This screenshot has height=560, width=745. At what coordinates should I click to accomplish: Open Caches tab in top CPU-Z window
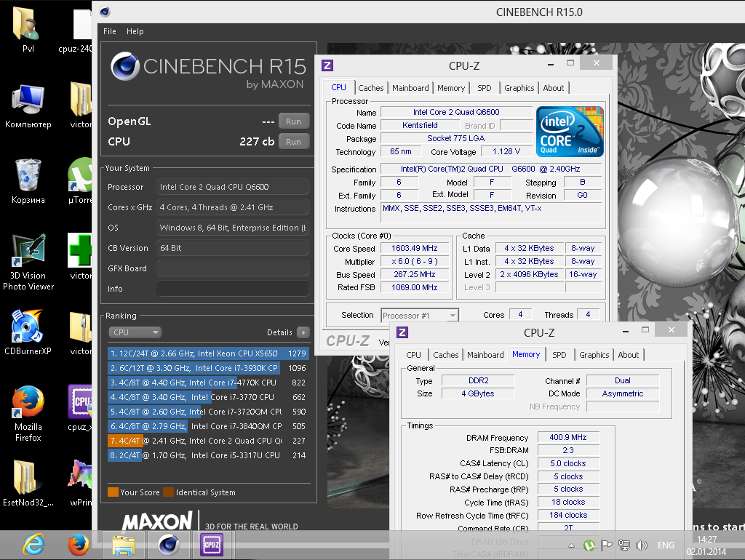[x=370, y=88]
